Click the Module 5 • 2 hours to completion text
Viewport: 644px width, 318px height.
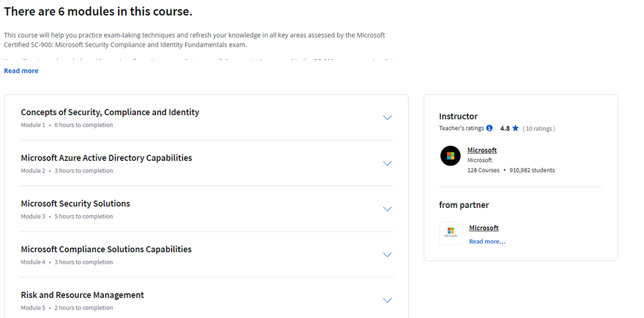[x=67, y=308]
